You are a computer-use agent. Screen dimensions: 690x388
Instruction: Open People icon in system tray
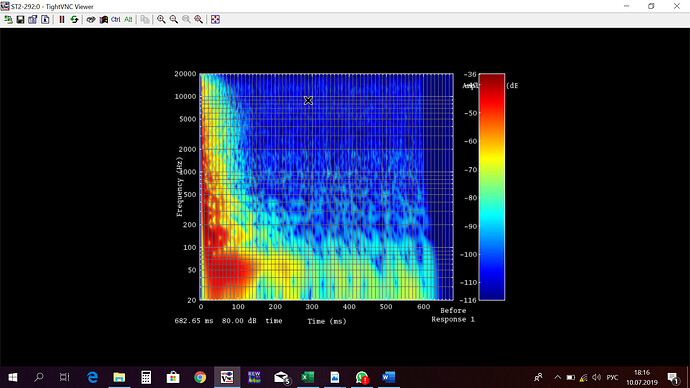(x=538, y=377)
